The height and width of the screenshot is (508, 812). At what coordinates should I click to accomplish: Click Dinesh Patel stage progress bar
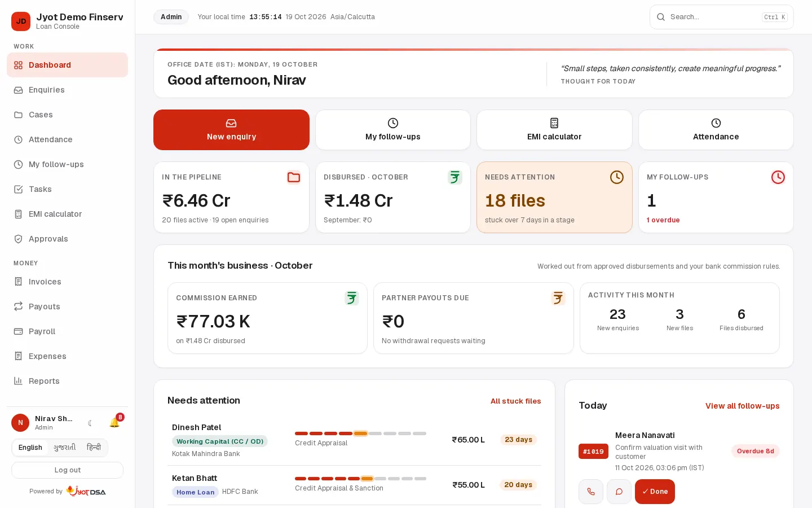[360, 433]
